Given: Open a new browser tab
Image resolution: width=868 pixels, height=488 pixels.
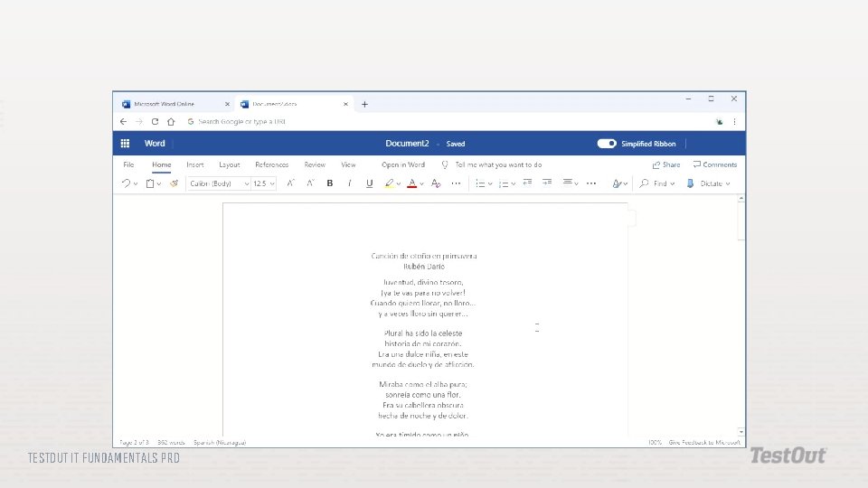Looking at the screenshot, I should 364,104.
